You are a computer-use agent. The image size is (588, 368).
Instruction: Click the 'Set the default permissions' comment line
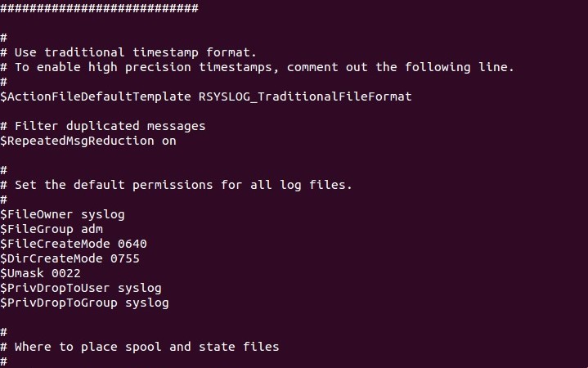point(177,185)
